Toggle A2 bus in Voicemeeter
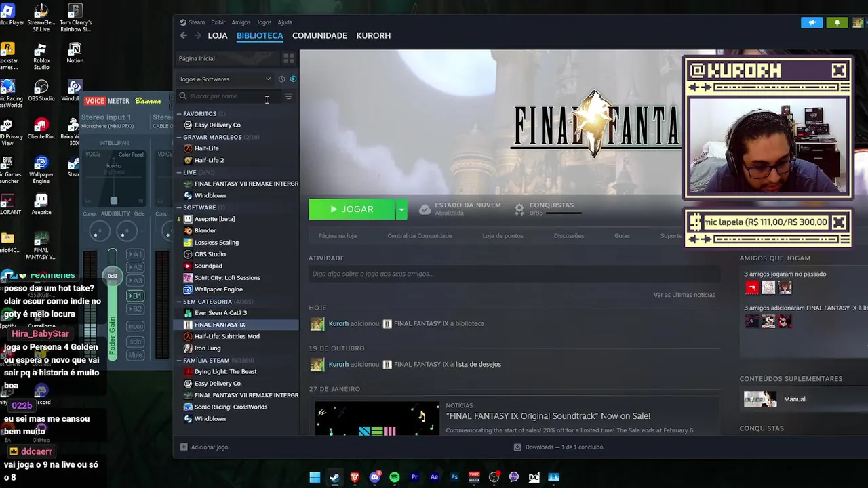868x488 pixels. coord(136,268)
